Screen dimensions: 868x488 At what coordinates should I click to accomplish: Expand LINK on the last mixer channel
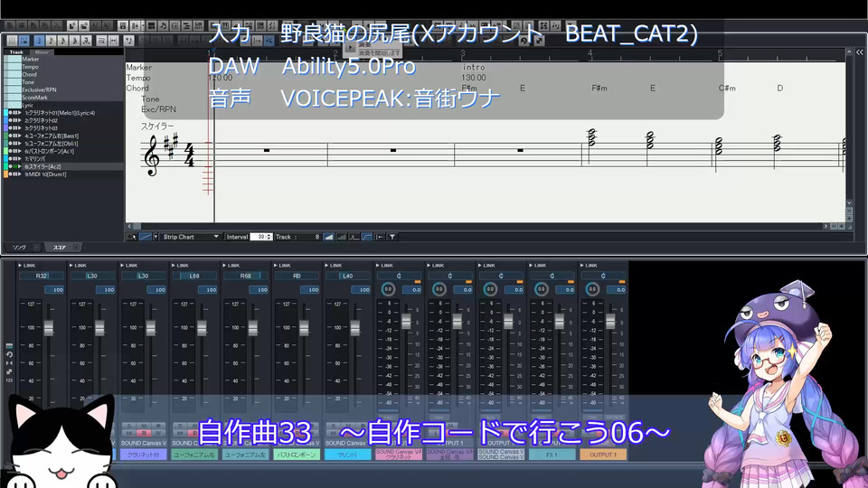click(x=588, y=266)
